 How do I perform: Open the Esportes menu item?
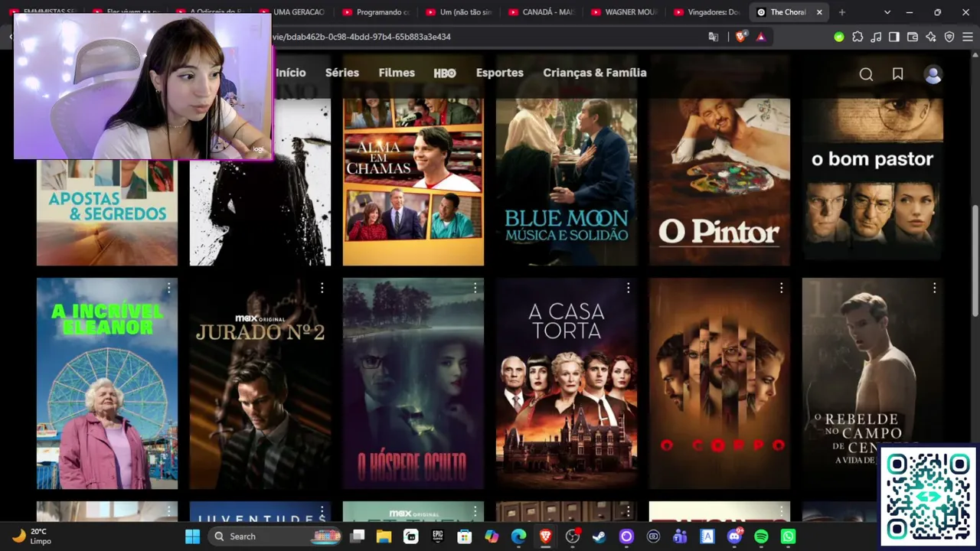(x=500, y=73)
